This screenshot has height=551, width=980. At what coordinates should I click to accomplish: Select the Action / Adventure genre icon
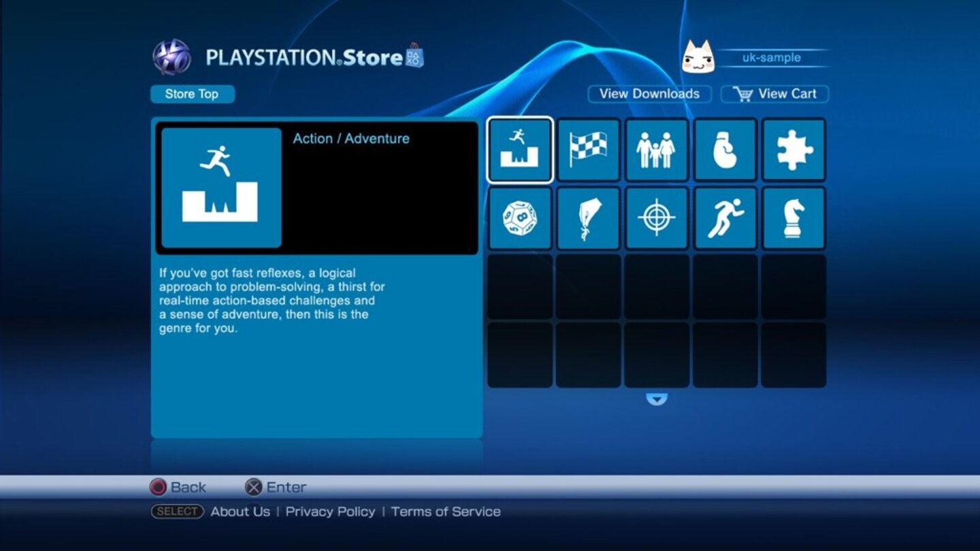pos(519,150)
